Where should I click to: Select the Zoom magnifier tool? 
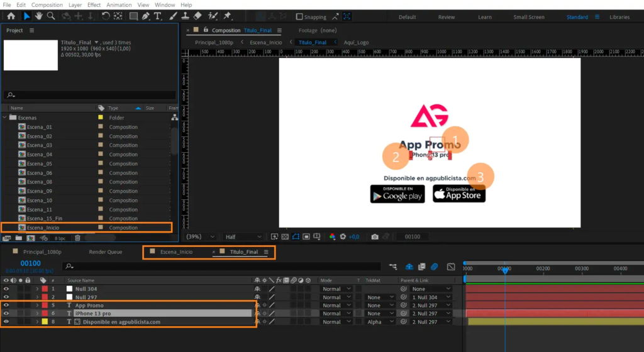[51, 16]
